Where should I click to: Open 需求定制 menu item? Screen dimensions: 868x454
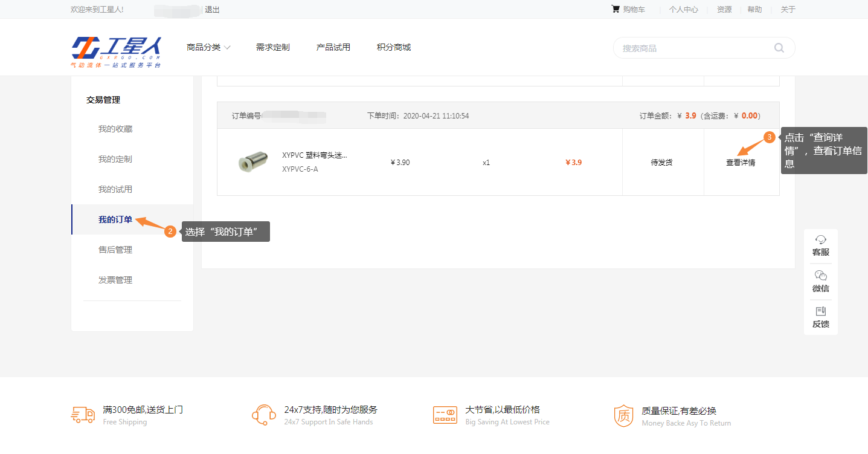272,47
